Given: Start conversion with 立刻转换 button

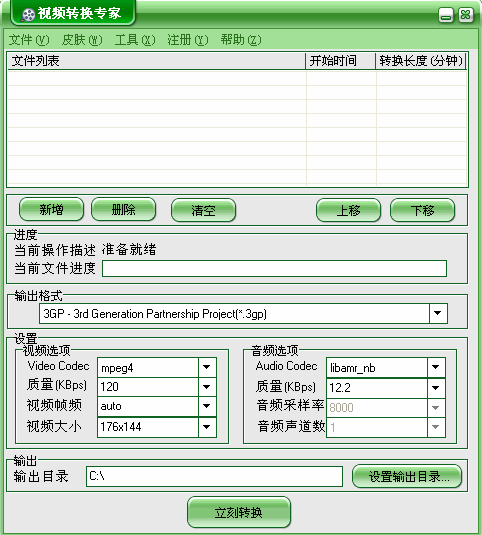Looking at the screenshot, I should click(x=239, y=512).
